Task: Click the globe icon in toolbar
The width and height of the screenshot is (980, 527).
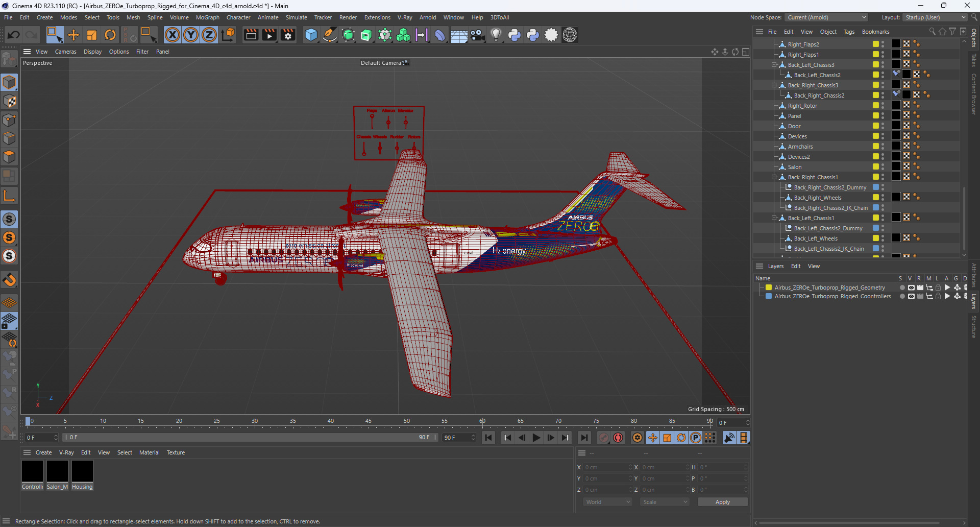Action: [570, 35]
